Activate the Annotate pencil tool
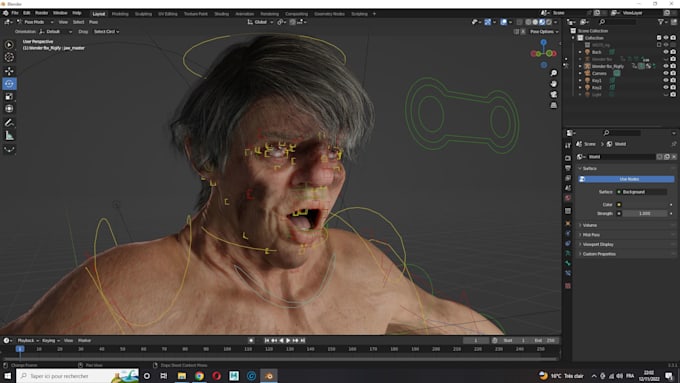680x383 pixels. coord(9,123)
